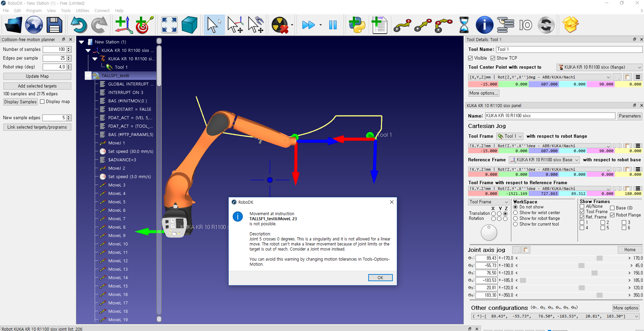Click the Update Map button
Image resolution: width=644 pixels, height=331 pixels.
[37, 76]
